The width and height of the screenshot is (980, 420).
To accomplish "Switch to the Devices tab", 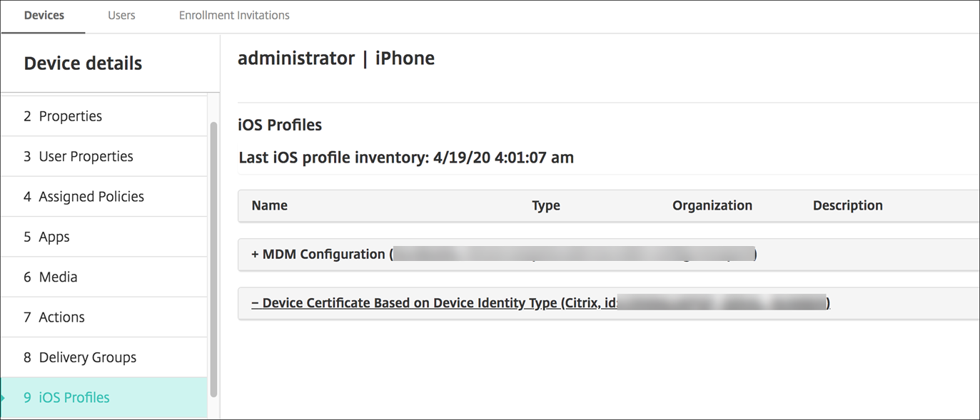I will point(44,15).
